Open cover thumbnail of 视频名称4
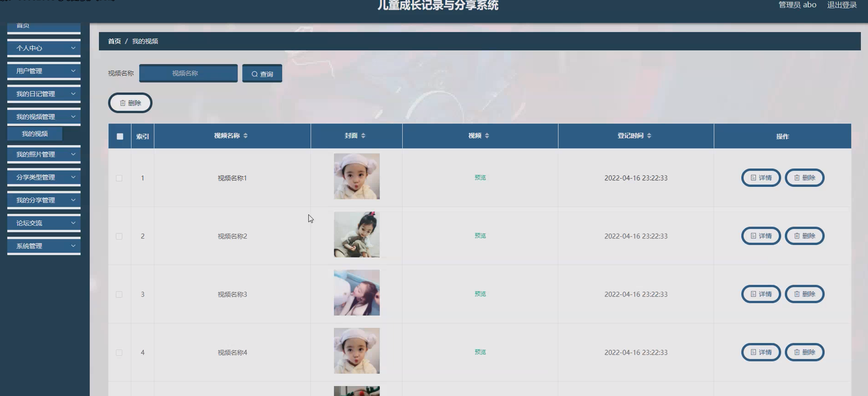The image size is (868, 396). 356,351
